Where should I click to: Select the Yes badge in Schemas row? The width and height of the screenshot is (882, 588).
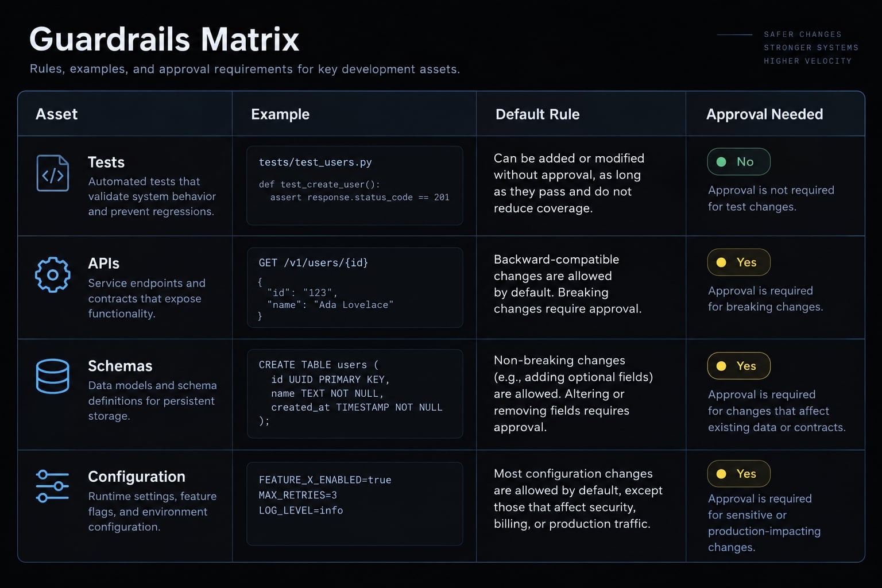[x=738, y=366]
